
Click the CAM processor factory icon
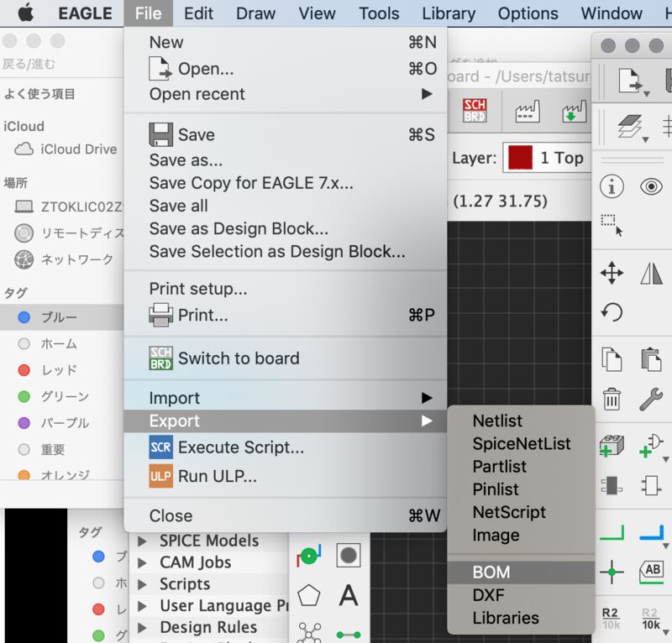[x=528, y=112]
